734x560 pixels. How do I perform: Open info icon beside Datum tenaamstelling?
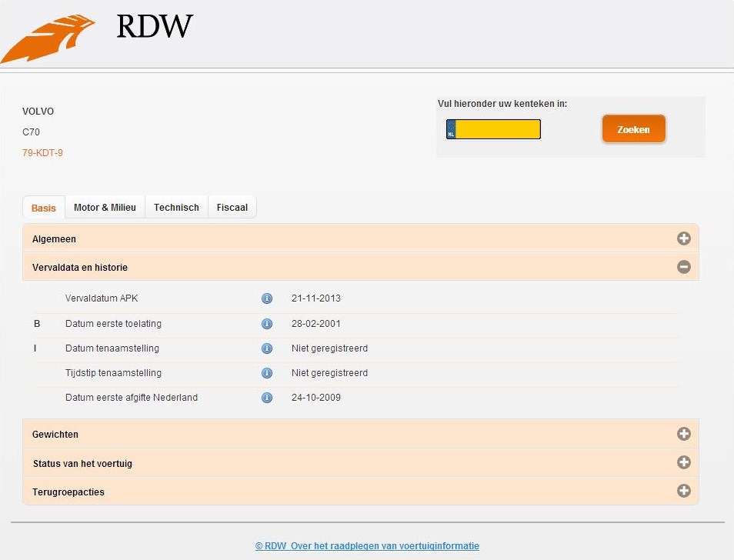point(267,348)
